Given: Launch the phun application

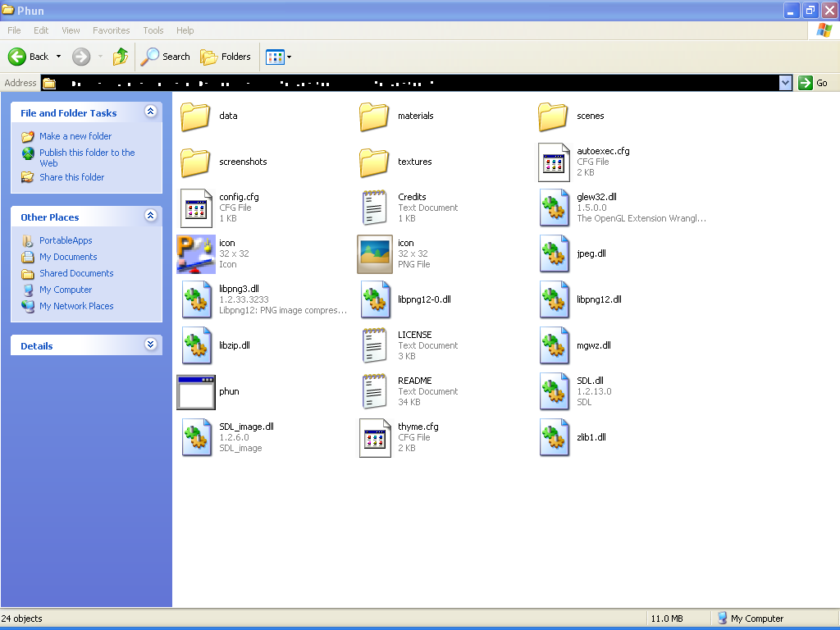Looking at the screenshot, I should point(195,392).
